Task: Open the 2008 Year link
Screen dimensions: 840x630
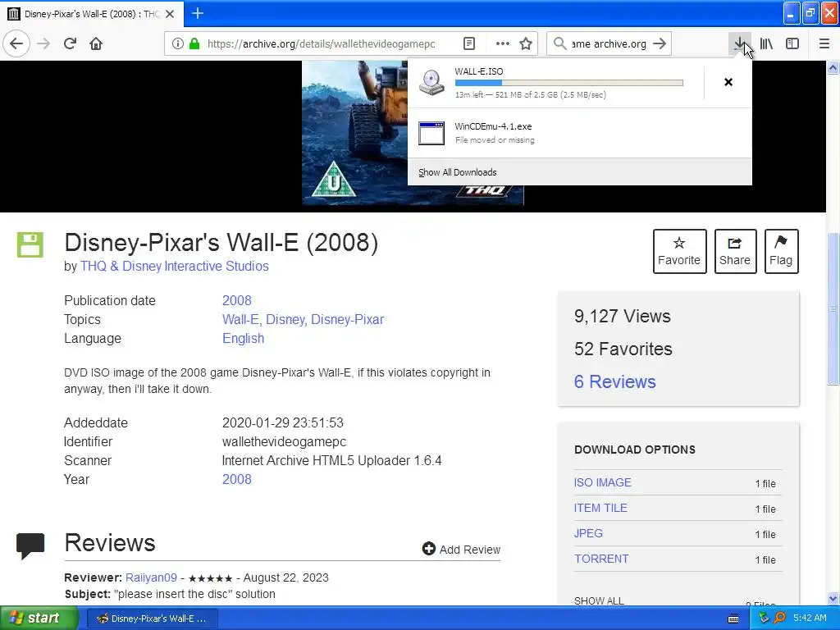Action: pos(237,479)
